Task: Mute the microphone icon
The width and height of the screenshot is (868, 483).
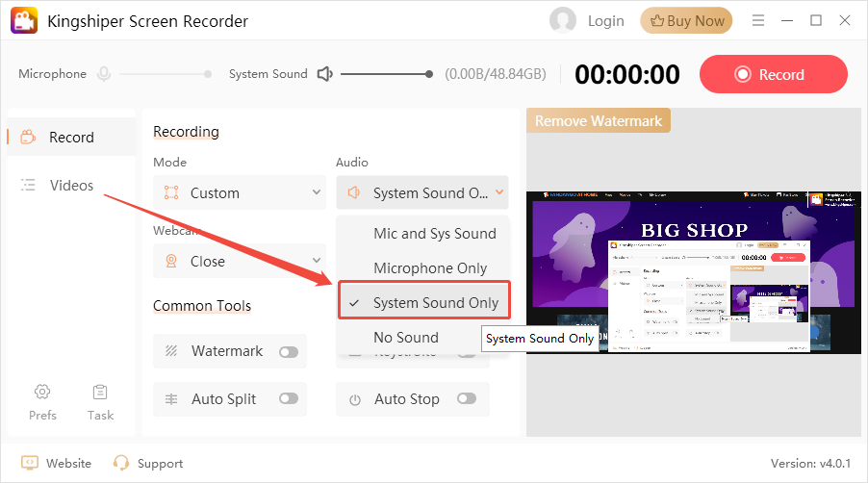Action: pos(104,73)
